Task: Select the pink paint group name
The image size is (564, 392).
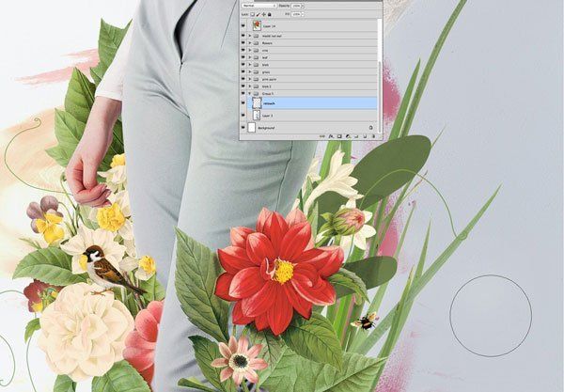Action: tap(269, 79)
